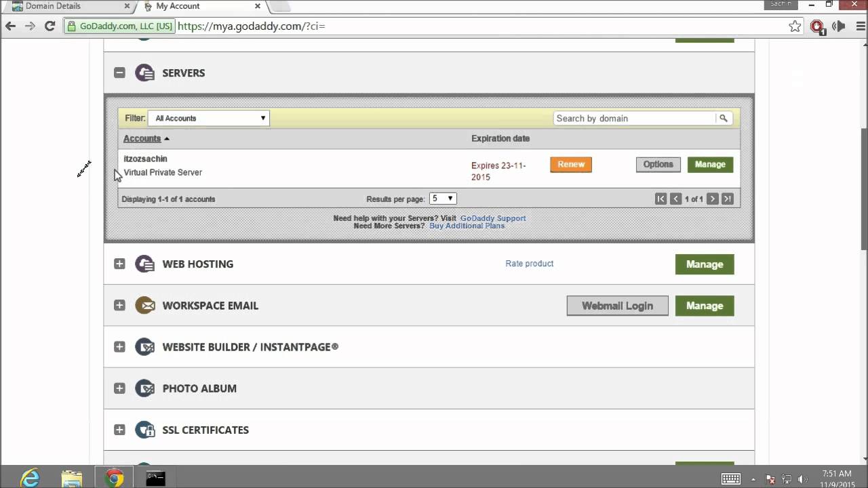The image size is (868, 488).
Task: Open the GoDaddy Support link
Action: pos(493,218)
